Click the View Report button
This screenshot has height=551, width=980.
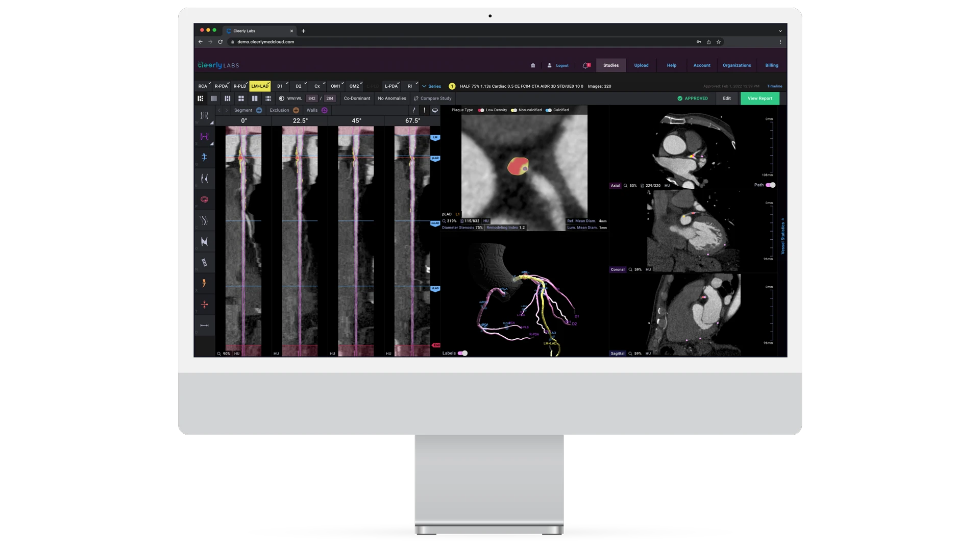point(760,98)
